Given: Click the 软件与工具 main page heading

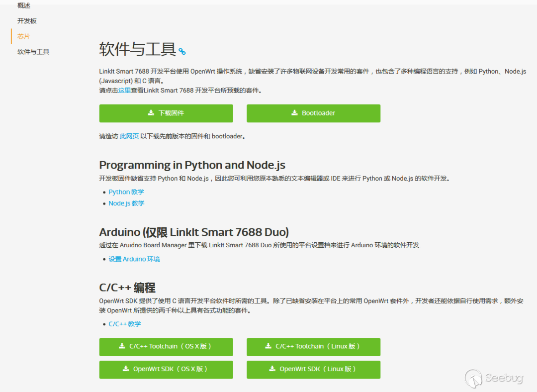Looking at the screenshot, I should [138, 49].
